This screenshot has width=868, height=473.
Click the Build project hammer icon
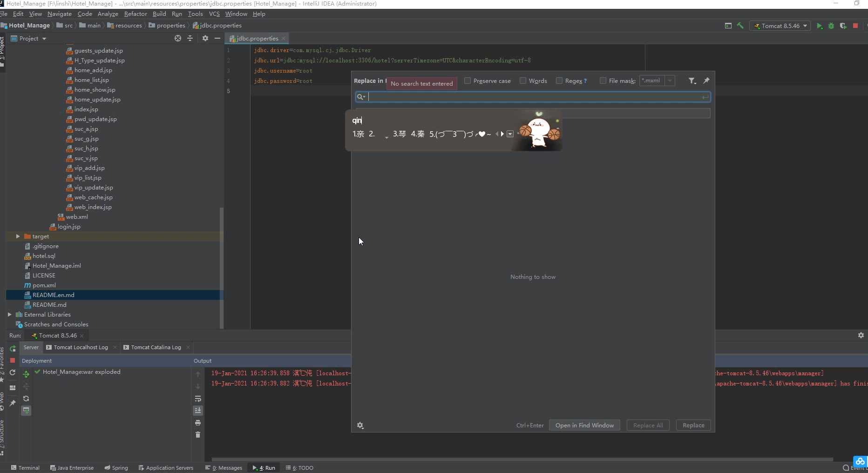(x=740, y=26)
